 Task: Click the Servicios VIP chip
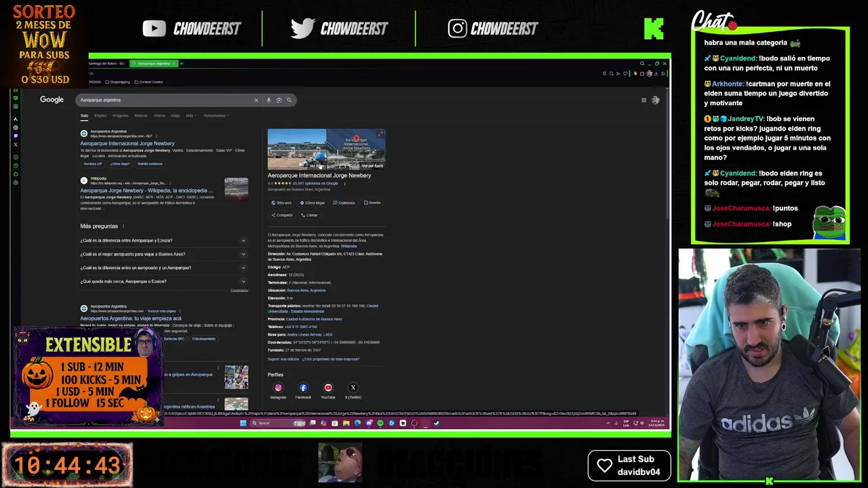(93, 164)
